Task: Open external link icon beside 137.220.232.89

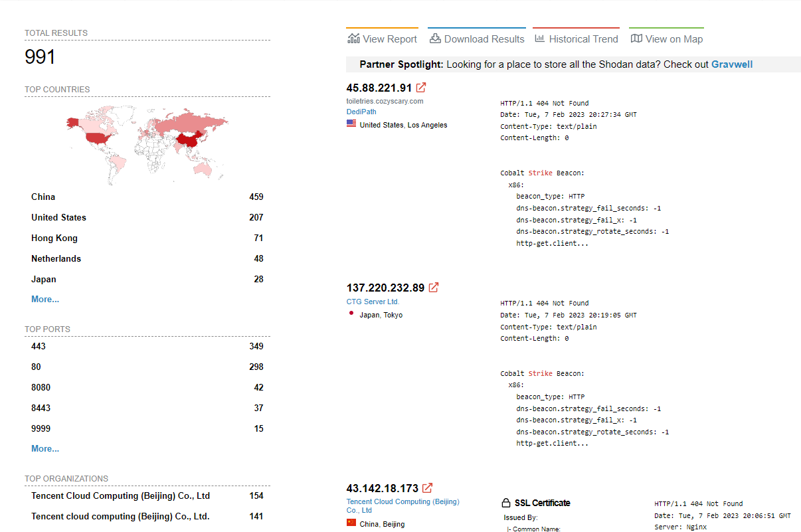Action: click(x=434, y=288)
